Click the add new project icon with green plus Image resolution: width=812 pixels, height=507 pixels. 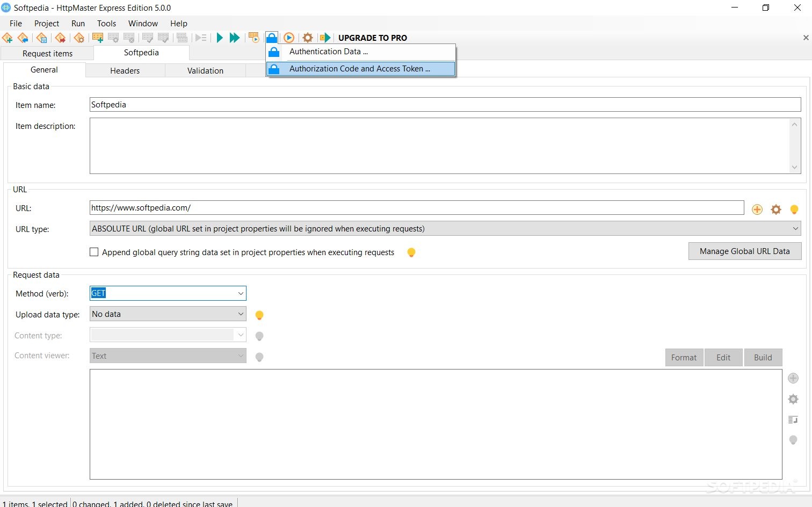(x=8, y=38)
